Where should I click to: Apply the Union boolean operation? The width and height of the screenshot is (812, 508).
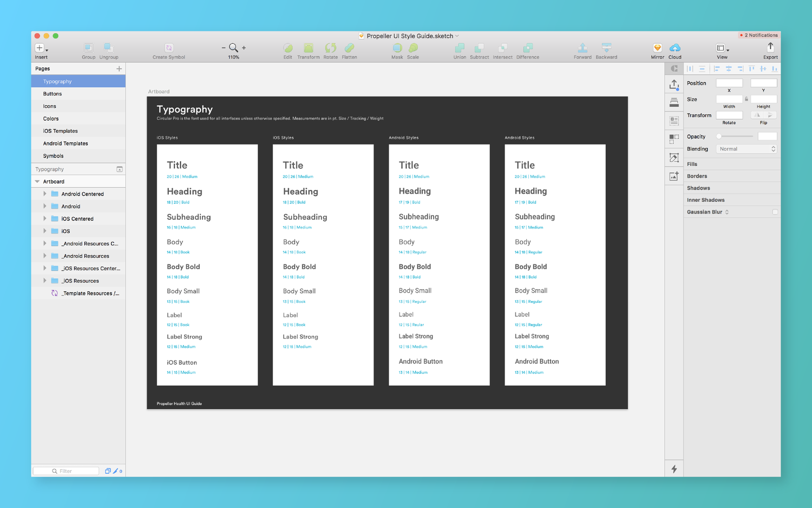click(x=460, y=48)
